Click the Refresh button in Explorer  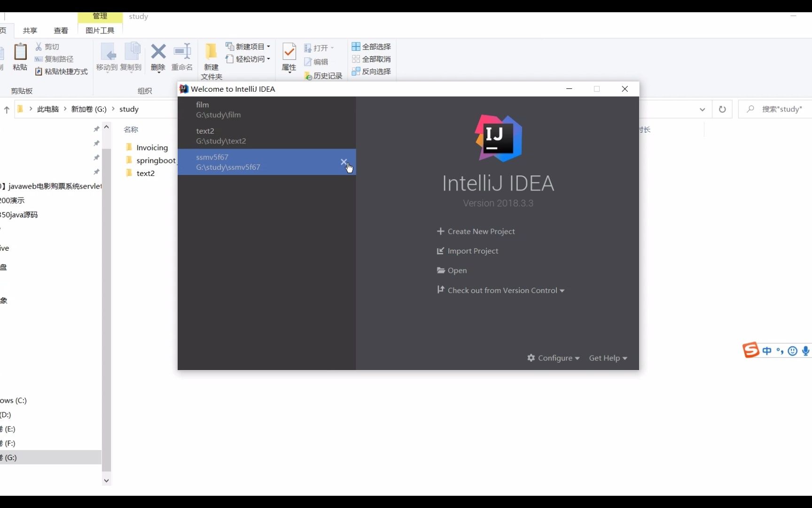click(722, 109)
